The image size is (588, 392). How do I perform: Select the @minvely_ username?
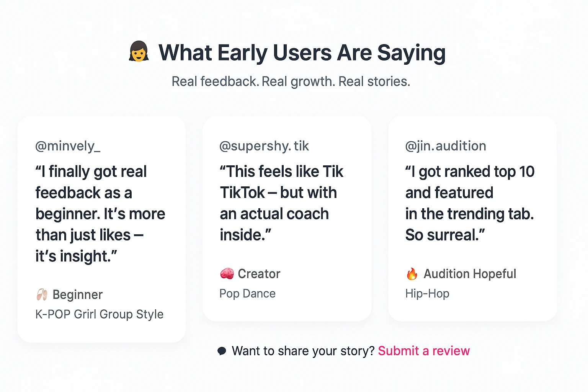[x=68, y=146]
